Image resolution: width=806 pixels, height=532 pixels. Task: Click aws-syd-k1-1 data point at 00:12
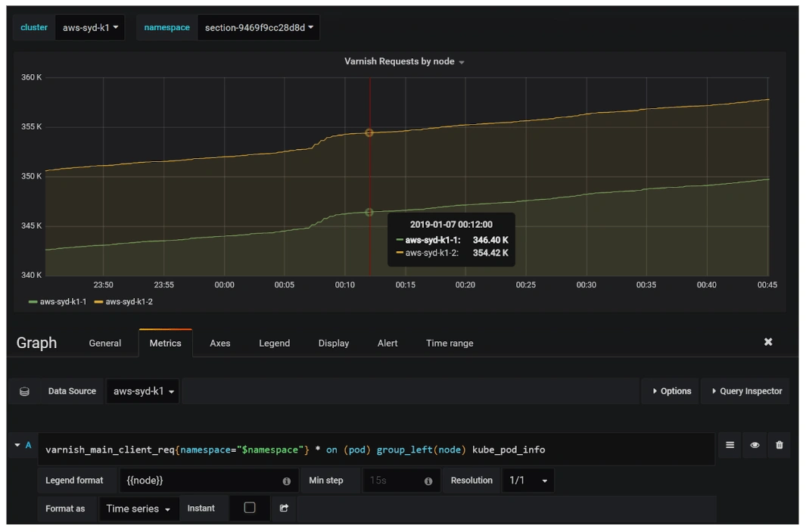369,213
